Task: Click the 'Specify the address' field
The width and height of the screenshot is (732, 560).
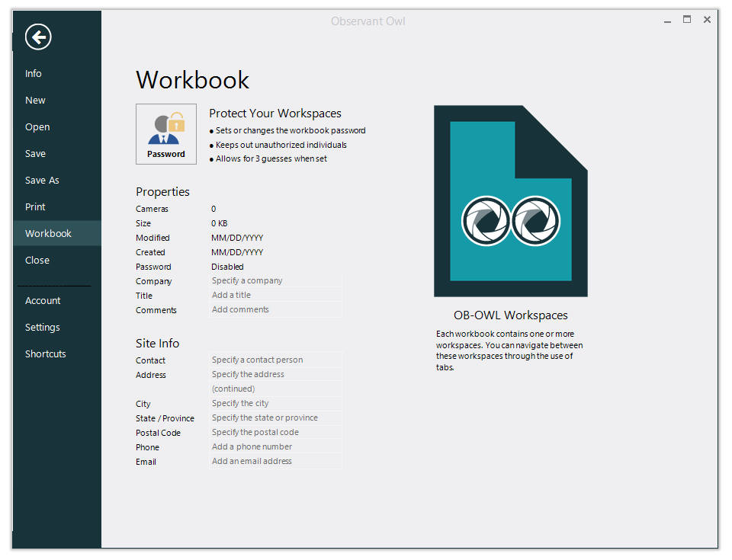Action: tap(275, 374)
